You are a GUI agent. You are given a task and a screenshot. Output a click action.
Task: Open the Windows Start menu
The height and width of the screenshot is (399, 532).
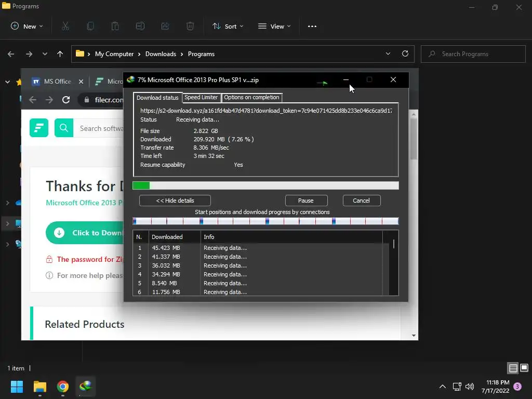tap(17, 387)
